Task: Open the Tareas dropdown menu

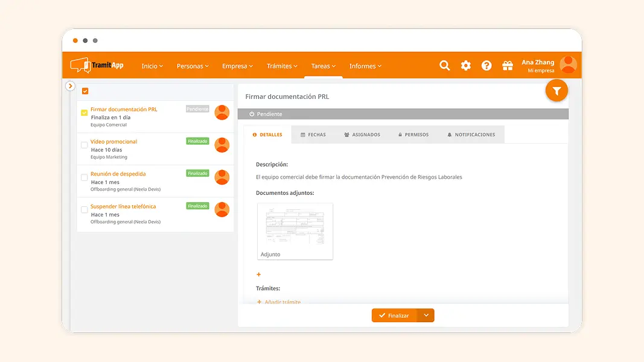Action: (324, 66)
